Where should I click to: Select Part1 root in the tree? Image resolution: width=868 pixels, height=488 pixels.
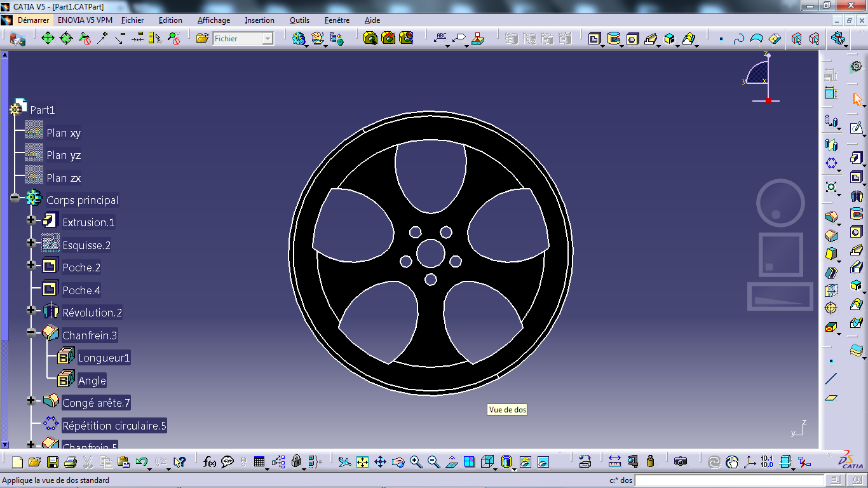click(x=43, y=110)
